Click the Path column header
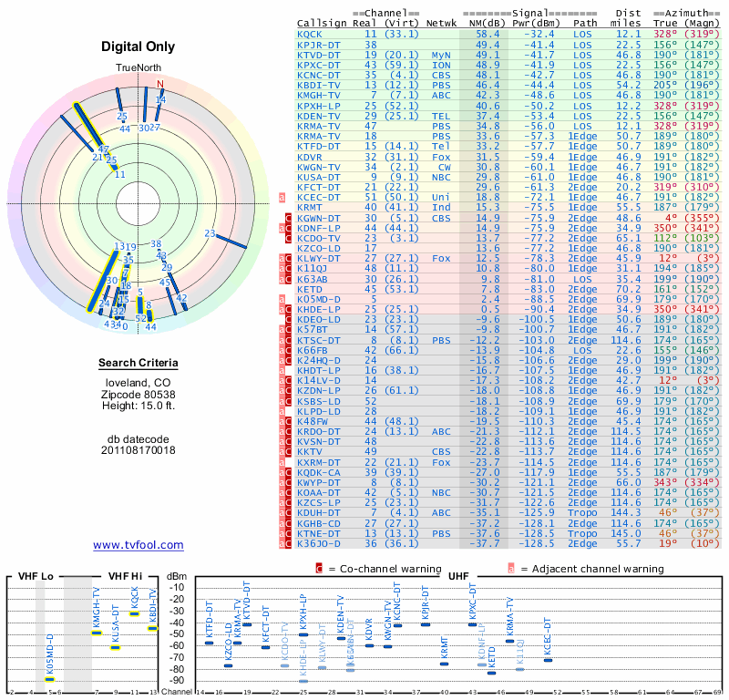 coord(585,24)
